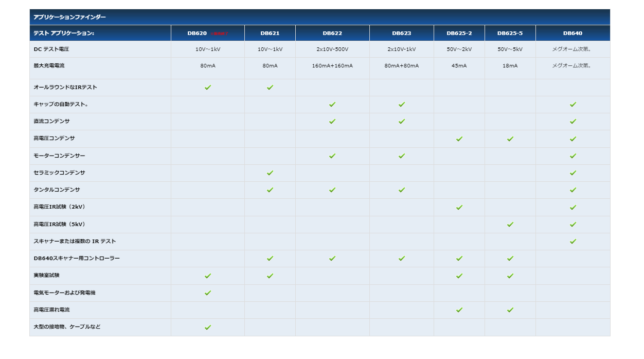
Task: Click DB621 checkmark in オールラウンドなIRテスト row
Action: (x=270, y=88)
